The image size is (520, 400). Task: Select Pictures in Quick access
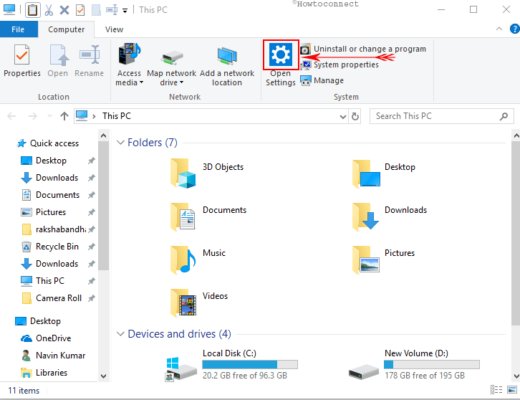51,212
